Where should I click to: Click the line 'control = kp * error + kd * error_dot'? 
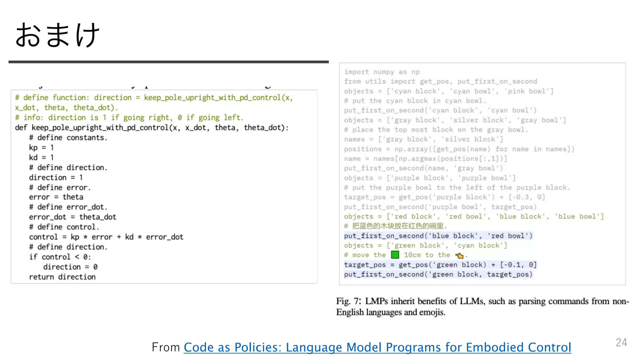(x=106, y=237)
